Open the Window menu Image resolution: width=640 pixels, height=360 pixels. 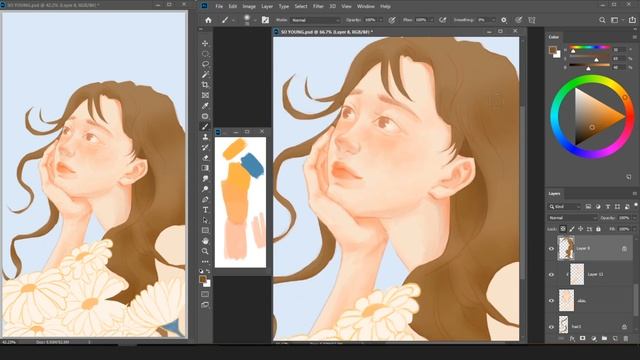point(366,7)
